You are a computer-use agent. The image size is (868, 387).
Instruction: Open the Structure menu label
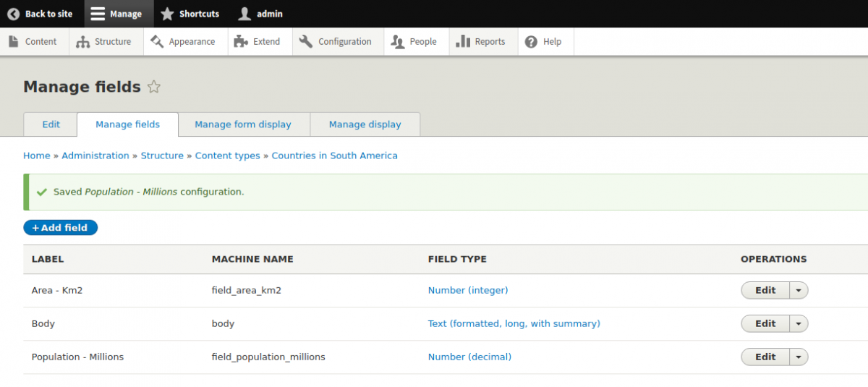(x=113, y=42)
